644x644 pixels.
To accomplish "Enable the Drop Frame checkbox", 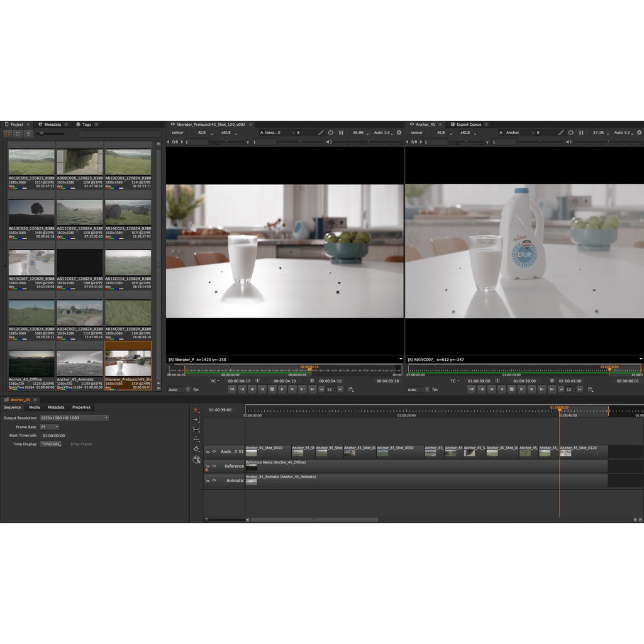I will click(x=67, y=444).
